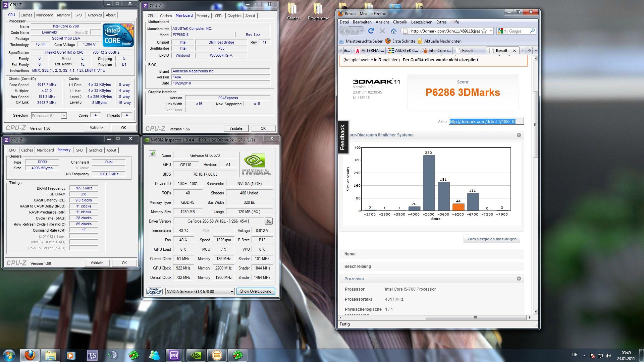Click the clock in the system tray
Image resolution: width=644 pixels, height=362 pixels.
626,355
